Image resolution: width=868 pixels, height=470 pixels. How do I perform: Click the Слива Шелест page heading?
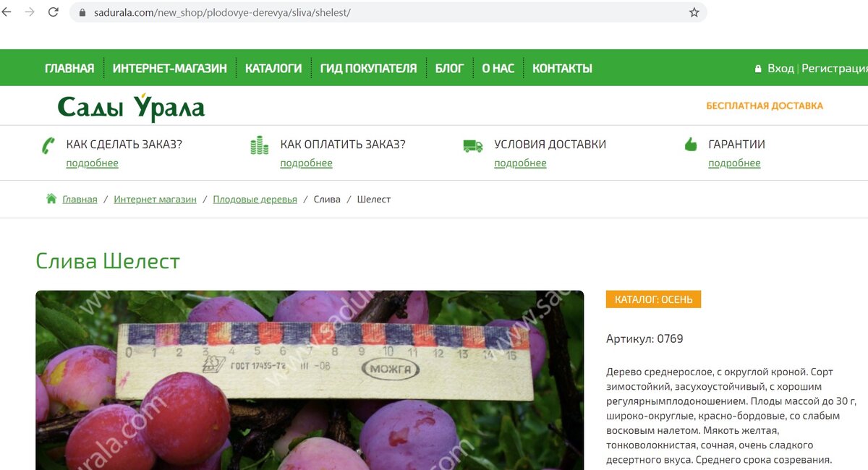pos(108,261)
